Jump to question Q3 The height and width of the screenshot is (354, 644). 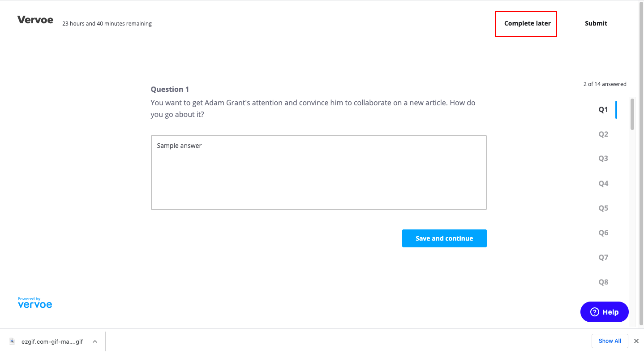[x=603, y=158]
